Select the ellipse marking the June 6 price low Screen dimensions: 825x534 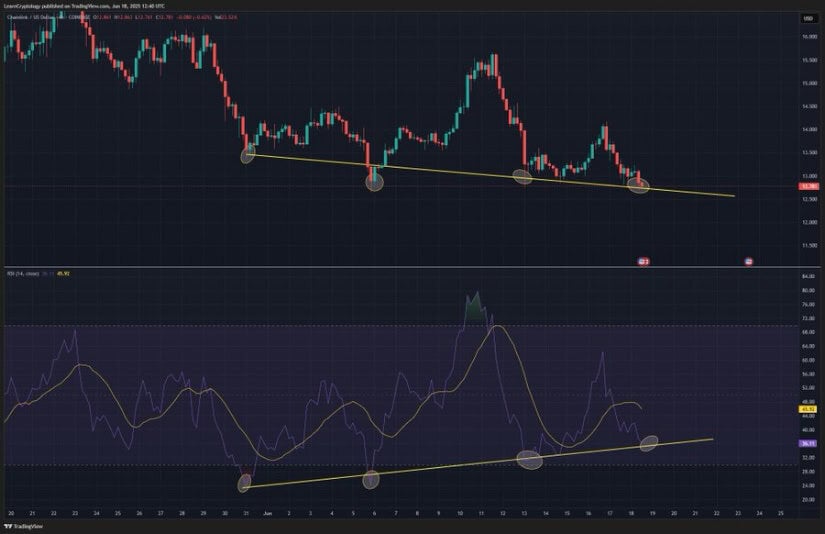tap(375, 182)
